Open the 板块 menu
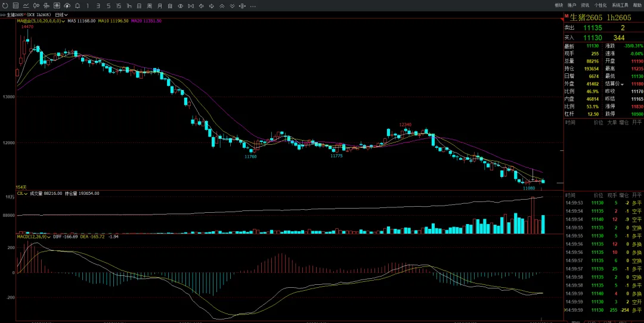The image size is (644, 323). point(559,5)
